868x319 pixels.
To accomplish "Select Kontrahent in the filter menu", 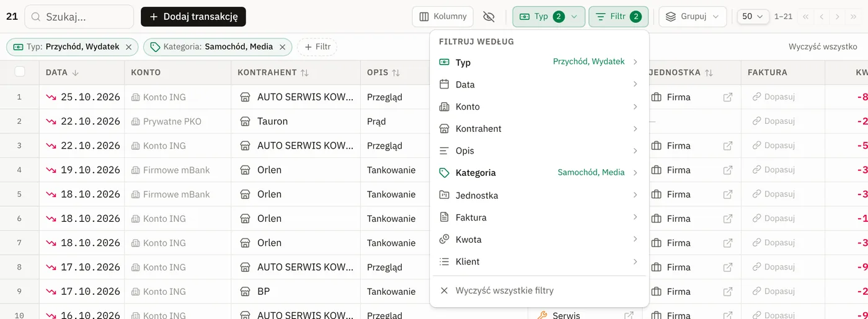I will (539, 129).
